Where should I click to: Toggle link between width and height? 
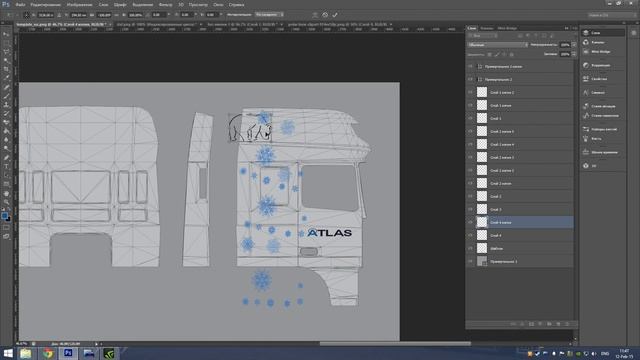116,15
